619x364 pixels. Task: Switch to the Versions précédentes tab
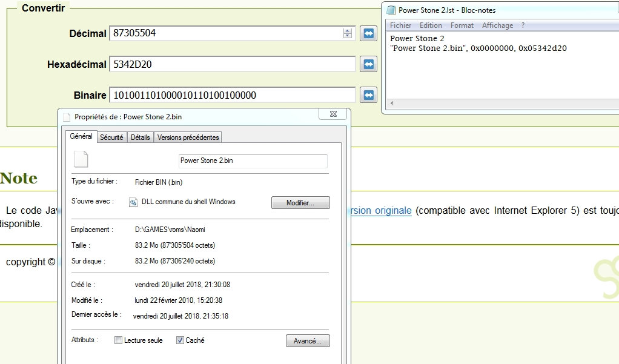pyautogui.click(x=188, y=137)
